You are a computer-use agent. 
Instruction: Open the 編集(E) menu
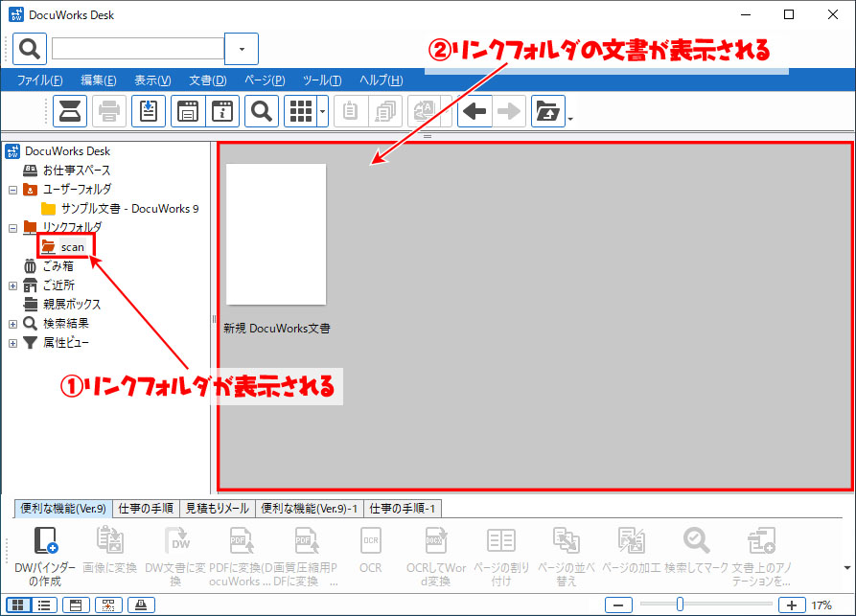(99, 80)
